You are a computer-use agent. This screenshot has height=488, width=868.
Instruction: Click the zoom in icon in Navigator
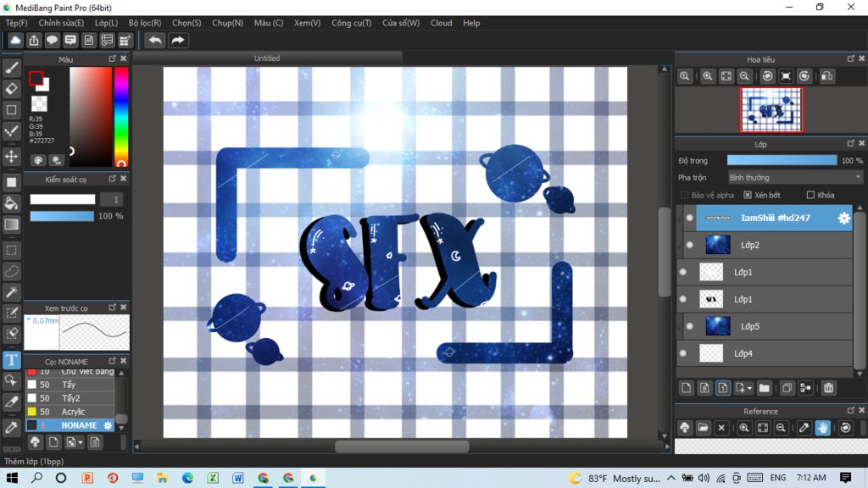pyautogui.click(x=708, y=76)
